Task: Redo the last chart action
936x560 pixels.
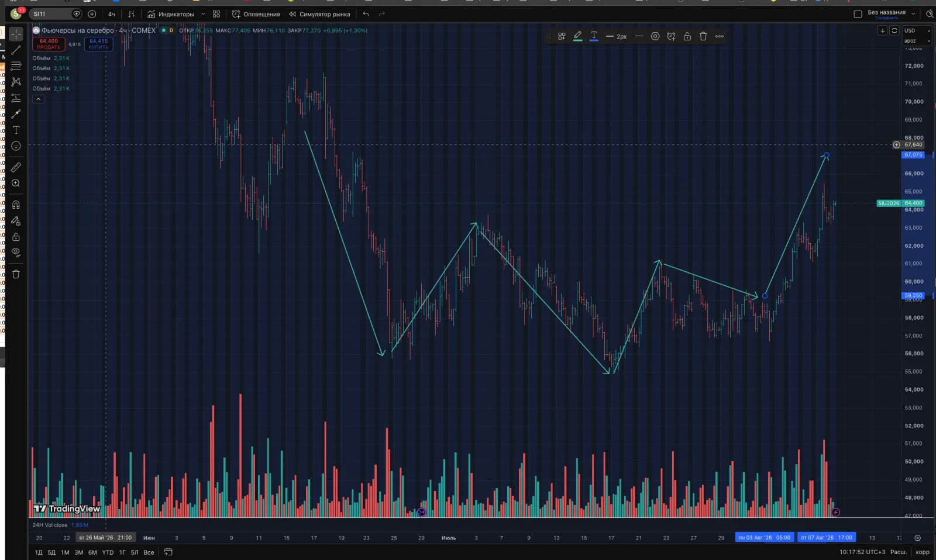Action: pyautogui.click(x=382, y=14)
